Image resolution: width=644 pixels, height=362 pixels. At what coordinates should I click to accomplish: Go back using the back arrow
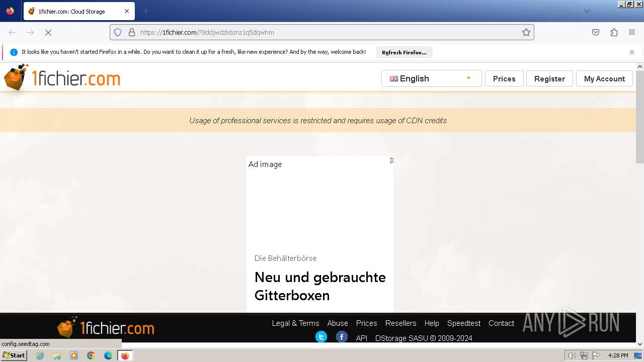pyautogui.click(x=12, y=32)
